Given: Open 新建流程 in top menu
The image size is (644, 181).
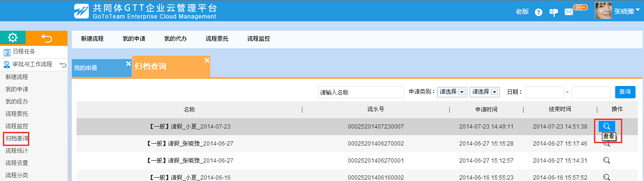Looking at the screenshot, I should coord(92,39).
